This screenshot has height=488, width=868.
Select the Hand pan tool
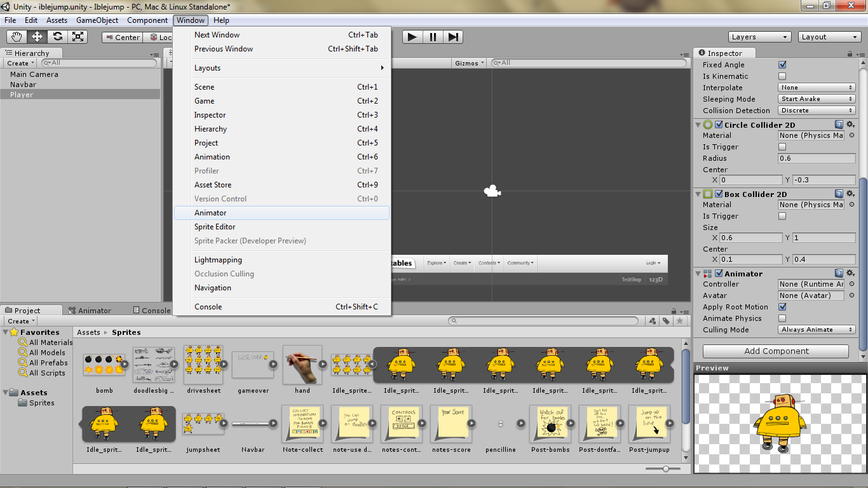[16, 36]
